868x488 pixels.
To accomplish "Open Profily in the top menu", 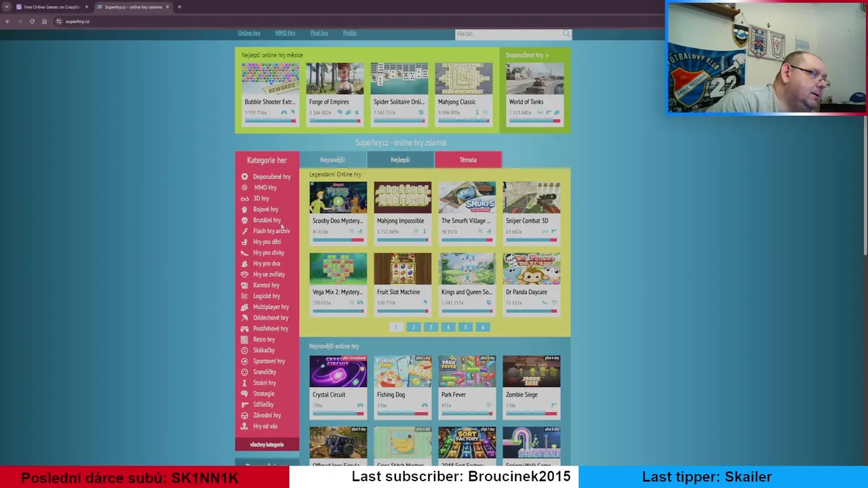I will click(350, 33).
